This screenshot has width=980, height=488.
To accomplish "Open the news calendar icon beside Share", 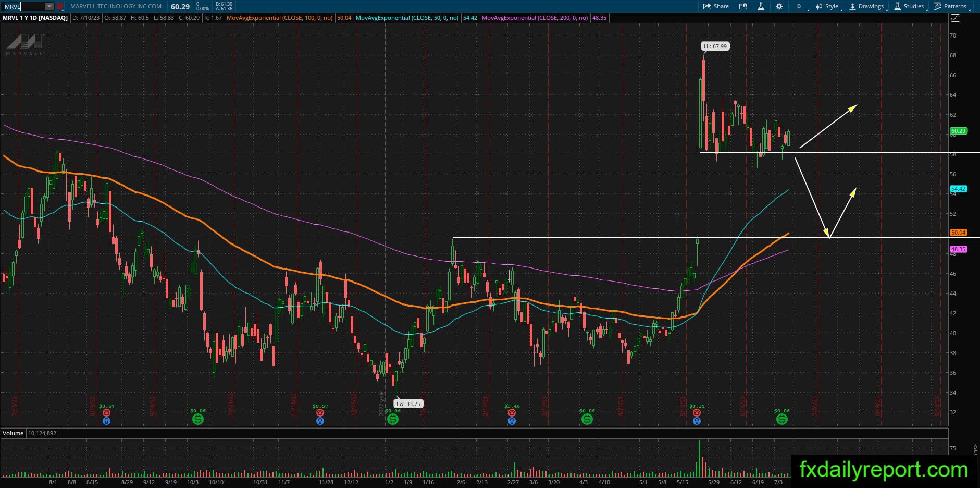I will click(x=743, y=6).
